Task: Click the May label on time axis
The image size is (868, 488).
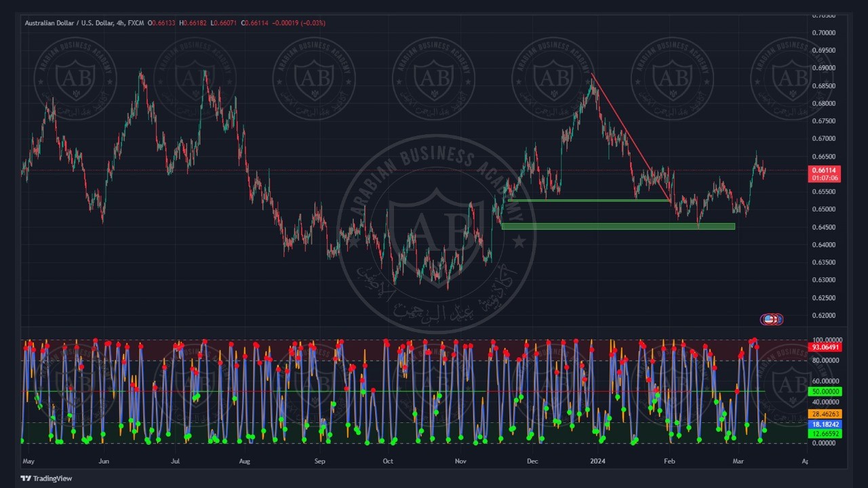Action: click(x=28, y=462)
